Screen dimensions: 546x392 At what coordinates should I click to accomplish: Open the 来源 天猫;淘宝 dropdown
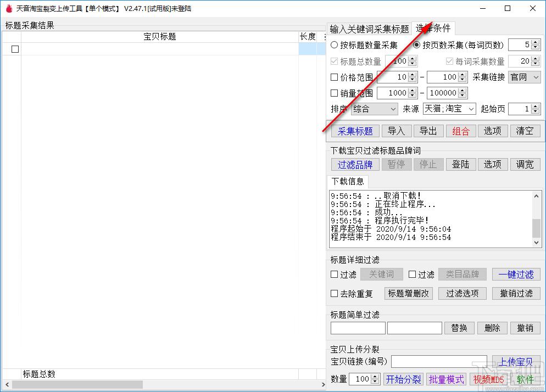pos(449,109)
